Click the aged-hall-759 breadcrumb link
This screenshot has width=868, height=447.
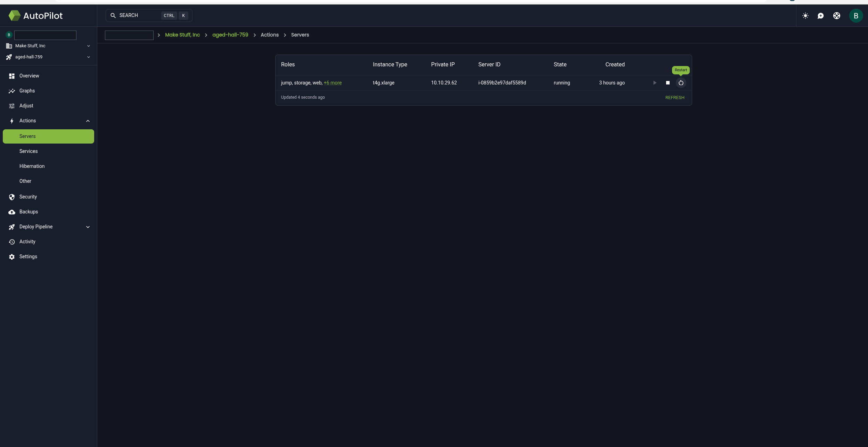pyautogui.click(x=230, y=35)
